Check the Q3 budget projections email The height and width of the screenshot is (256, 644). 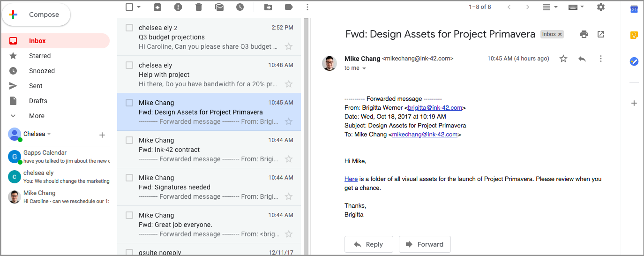click(x=130, y=28)
